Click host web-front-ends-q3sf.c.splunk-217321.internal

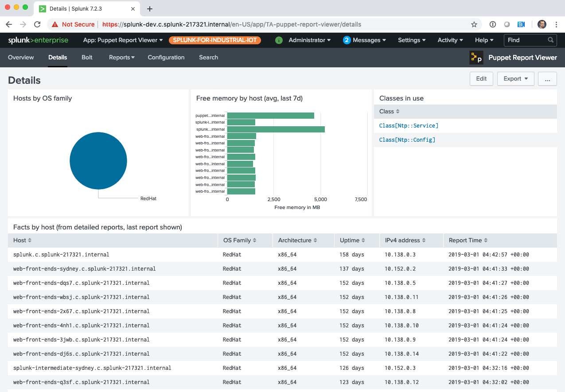point(82,382)
